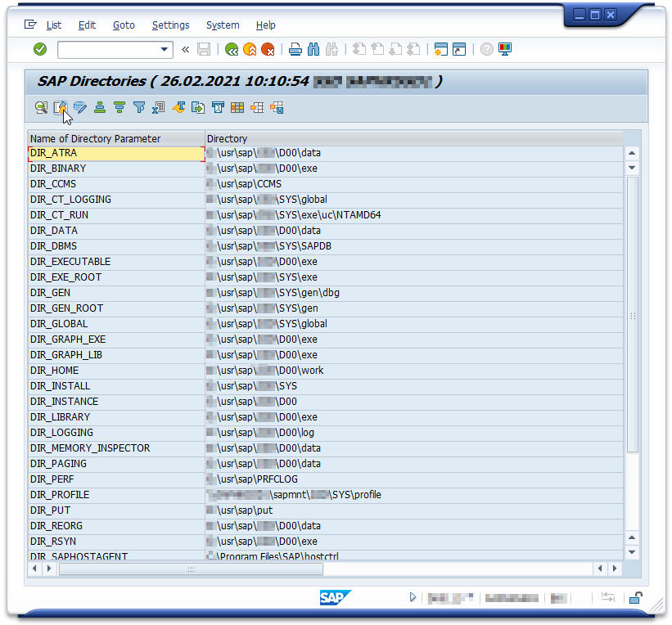
Task: Go back with the green Back icon
Action: [232, 49]
